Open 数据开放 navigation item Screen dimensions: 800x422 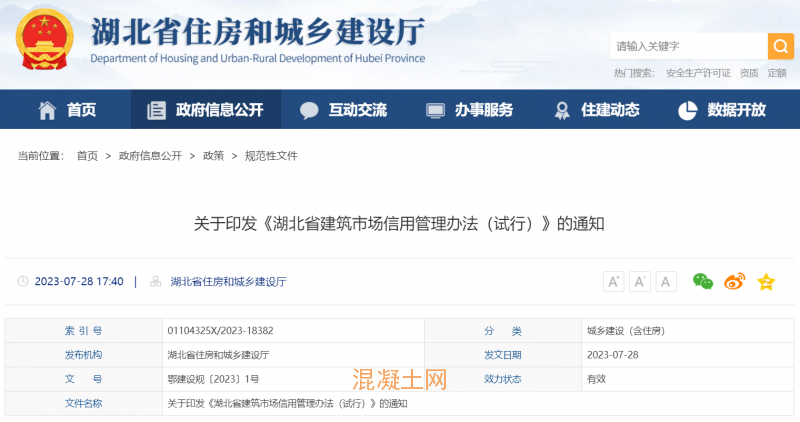pyautogui.click(x=722, y=110)
